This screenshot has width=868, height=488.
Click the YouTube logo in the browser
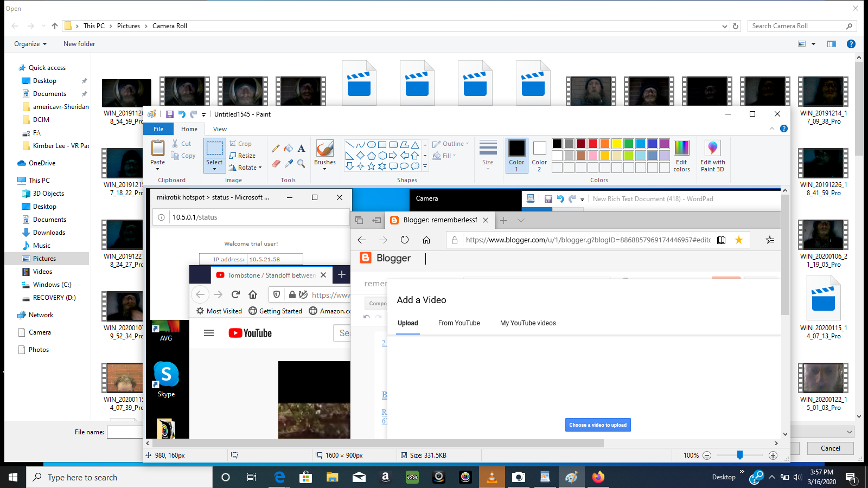(250, 333)
